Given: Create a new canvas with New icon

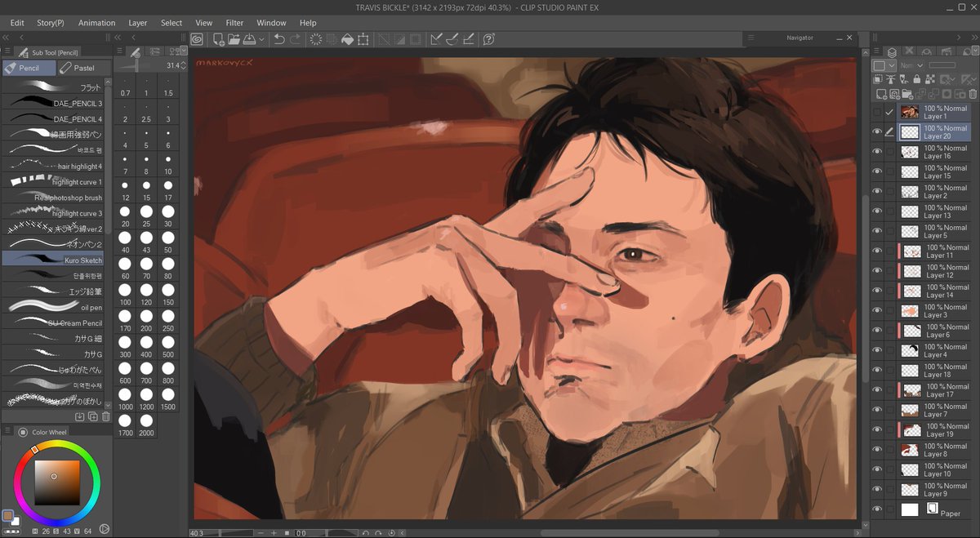Looking at the screenshot, I should pos(219,39).
